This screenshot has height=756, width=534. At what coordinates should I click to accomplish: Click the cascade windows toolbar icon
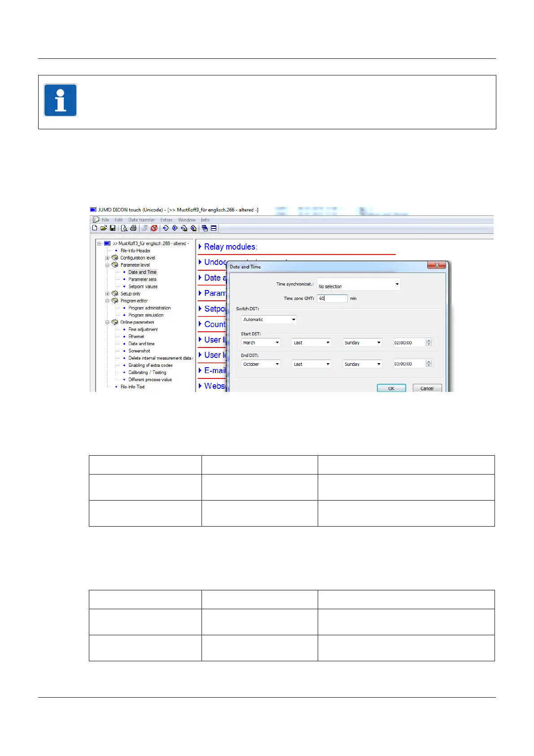205,228
